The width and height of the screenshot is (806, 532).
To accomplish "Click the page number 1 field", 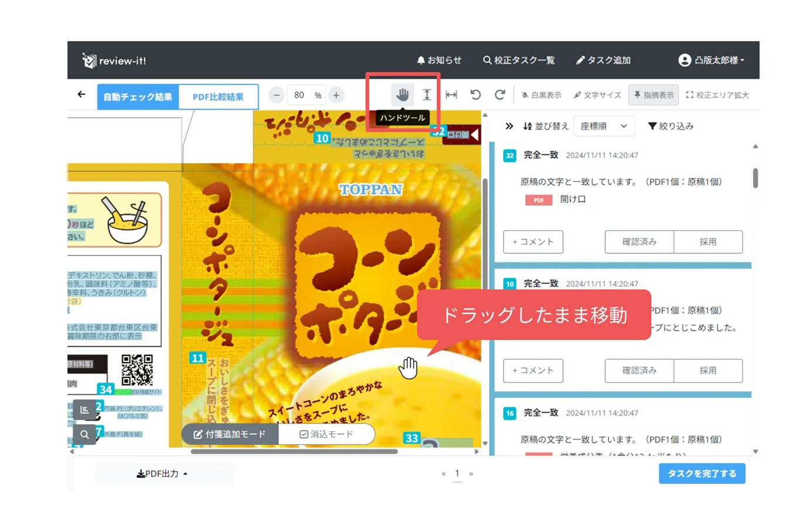I will click(x=457, y=473).
